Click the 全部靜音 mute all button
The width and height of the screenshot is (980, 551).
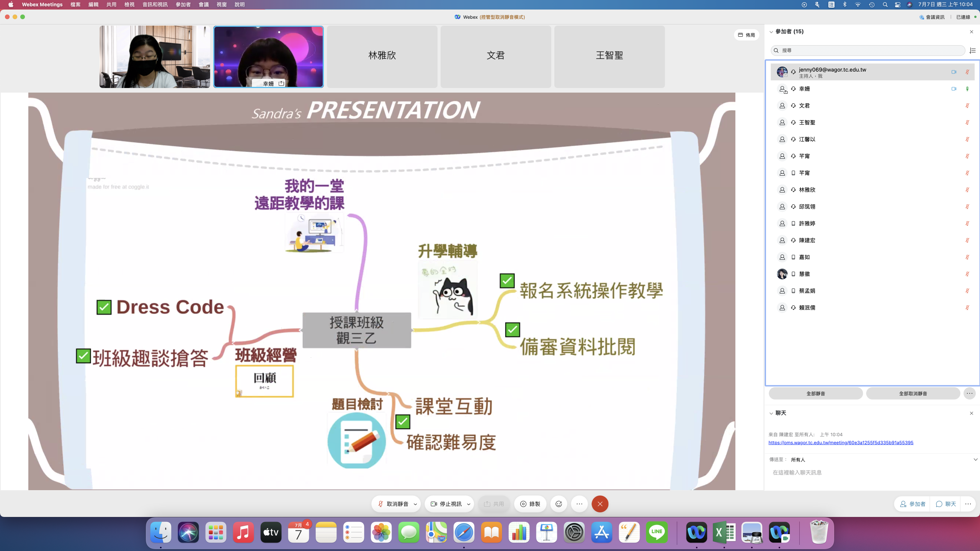815,393
